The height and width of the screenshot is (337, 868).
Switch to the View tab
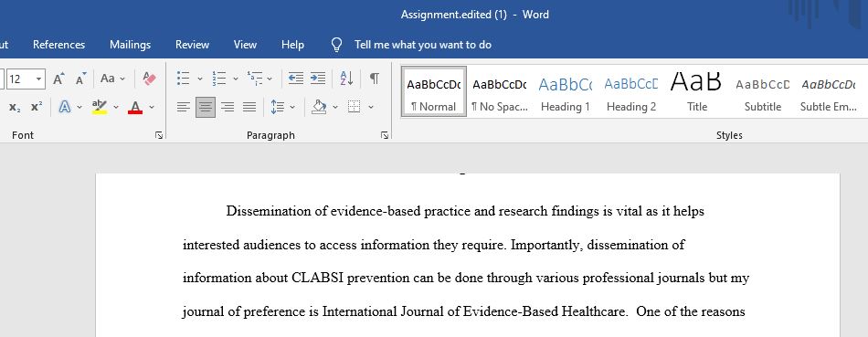click(245, 45)
